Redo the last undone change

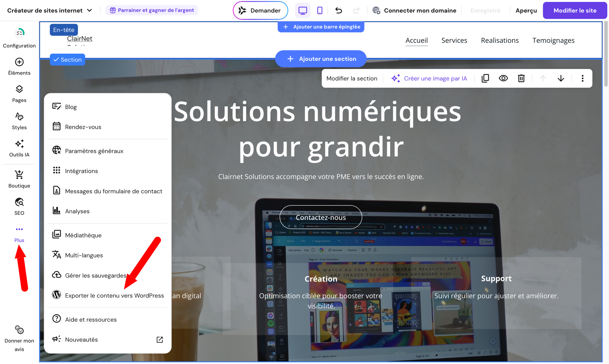356,10
